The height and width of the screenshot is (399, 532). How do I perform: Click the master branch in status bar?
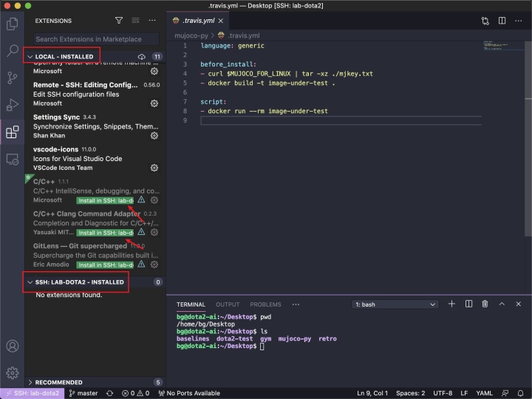click(83, 393)
